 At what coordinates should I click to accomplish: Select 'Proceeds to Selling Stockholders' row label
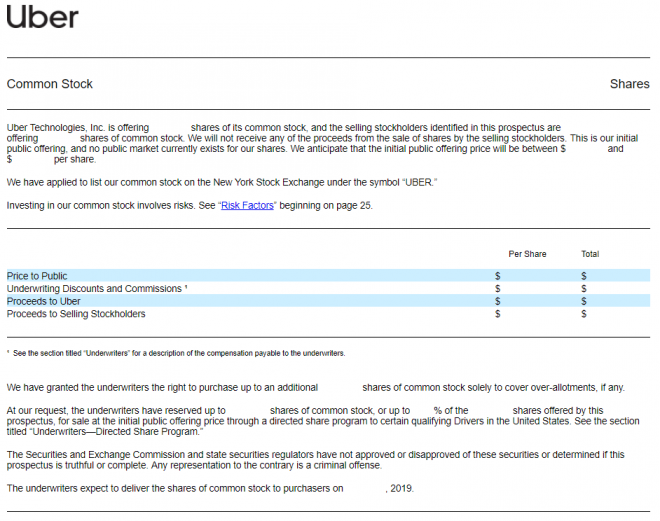coord(76,314)
